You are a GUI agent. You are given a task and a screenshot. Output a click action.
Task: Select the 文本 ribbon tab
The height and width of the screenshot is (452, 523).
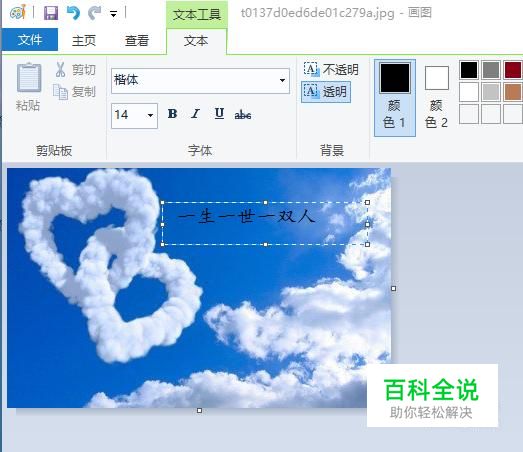click(196, 41)
